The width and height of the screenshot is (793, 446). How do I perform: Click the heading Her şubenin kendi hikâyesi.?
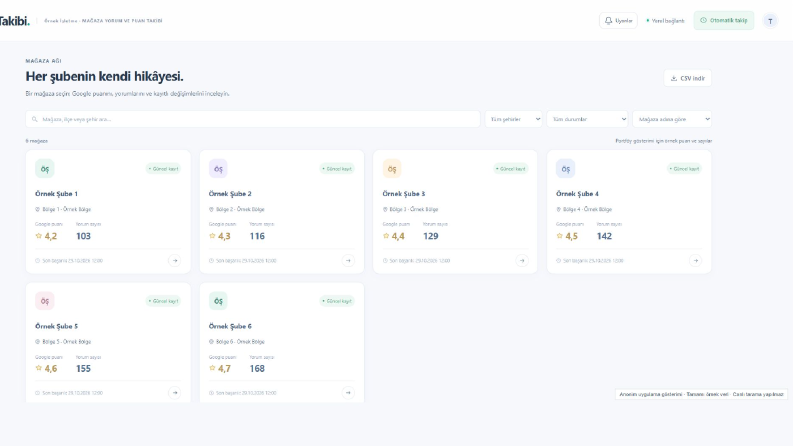coord(105,76)
